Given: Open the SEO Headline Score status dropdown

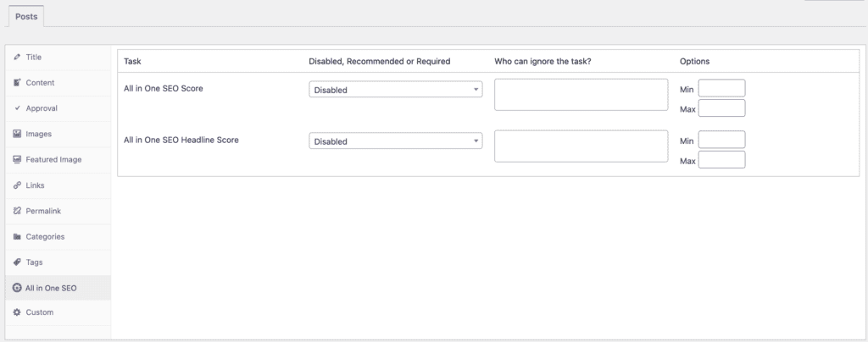Looking at the screenshot, I should [x=395, y=141].
